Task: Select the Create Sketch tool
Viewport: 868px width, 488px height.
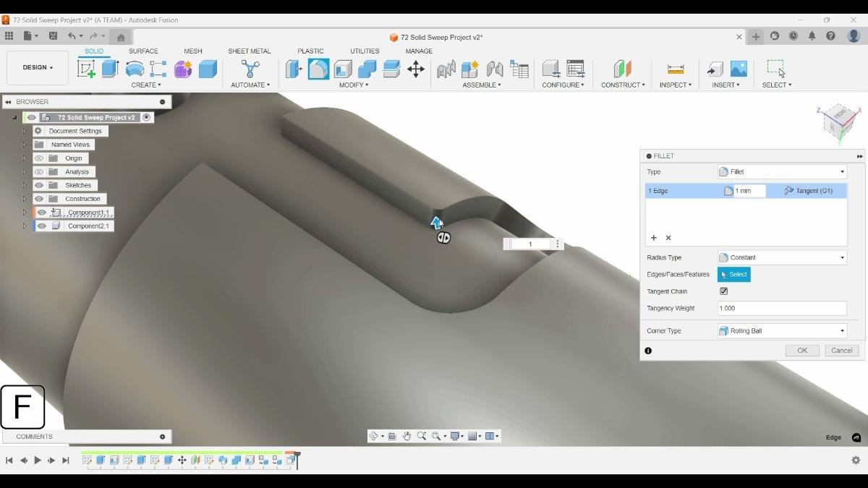Action: pos(86,69)
